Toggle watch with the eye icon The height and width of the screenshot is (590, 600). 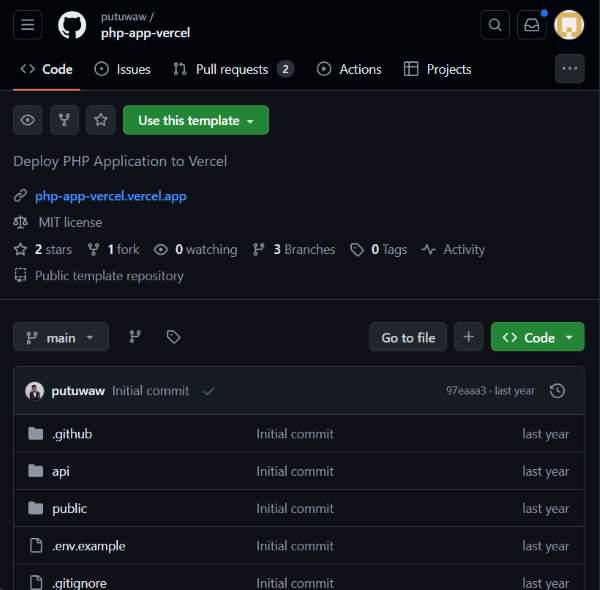pyautogui.click(x=28, y=120)
